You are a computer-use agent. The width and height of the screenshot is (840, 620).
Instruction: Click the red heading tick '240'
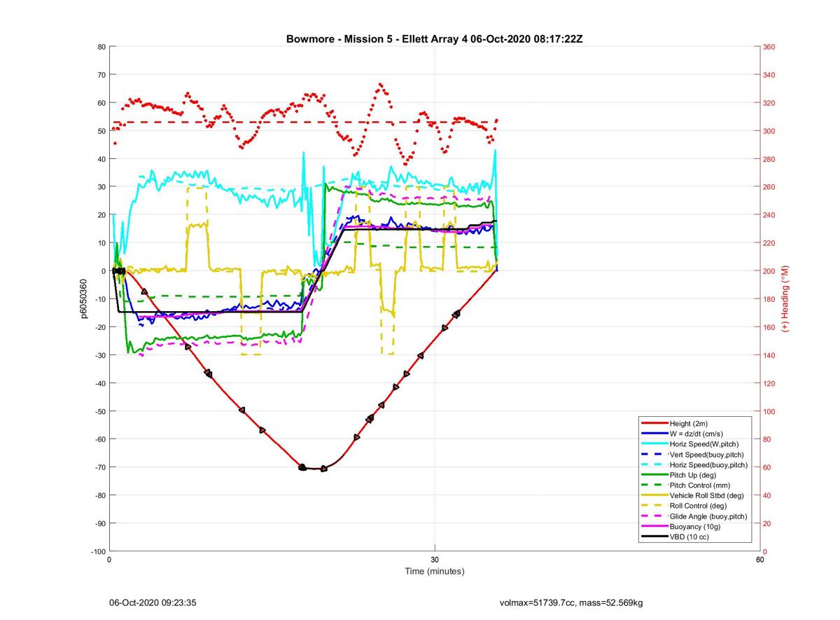(769, 215)
